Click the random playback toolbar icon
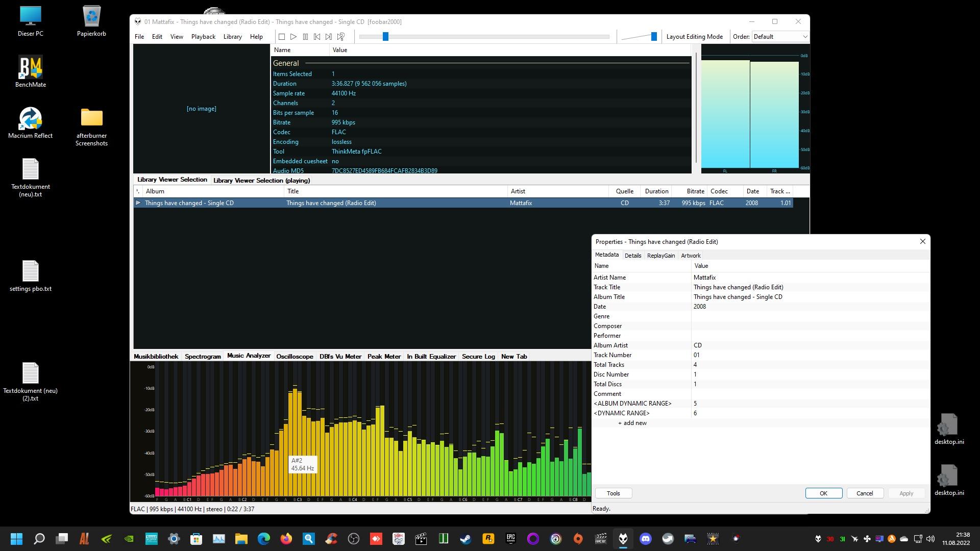 (341, 37)
